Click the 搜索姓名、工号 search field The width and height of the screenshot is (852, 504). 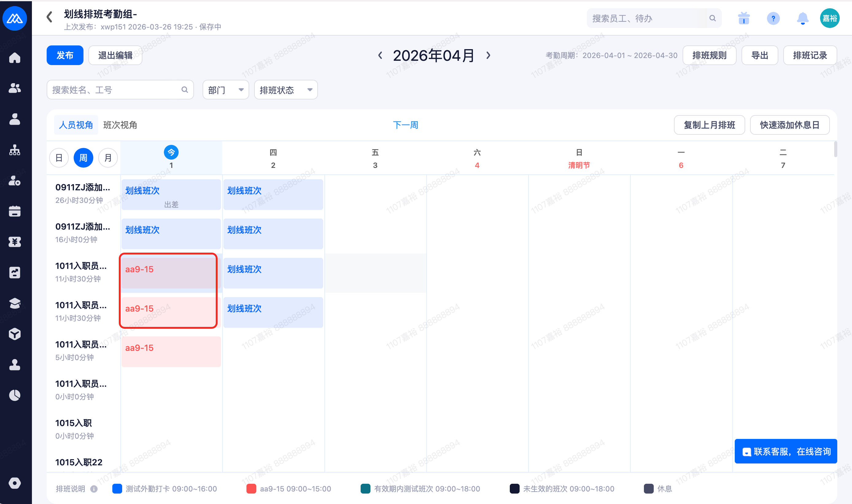click(x=115, y=90)
